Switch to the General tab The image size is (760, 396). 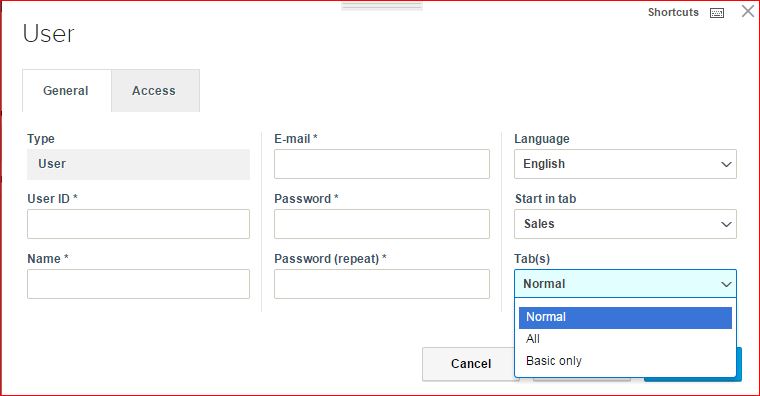[66, 91]
